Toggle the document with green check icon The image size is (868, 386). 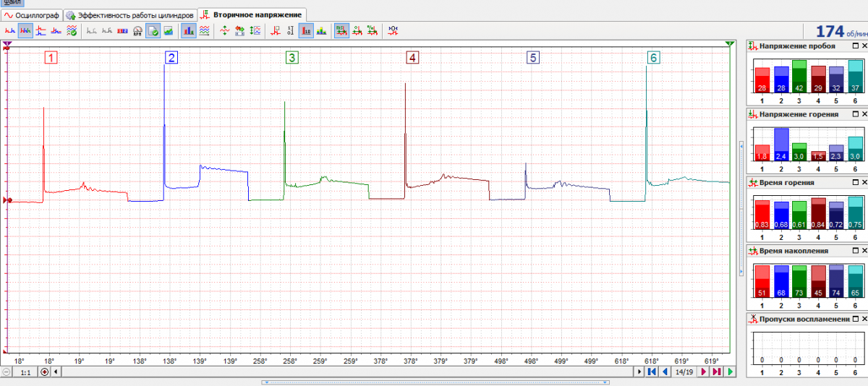click(x=153, y=30)
